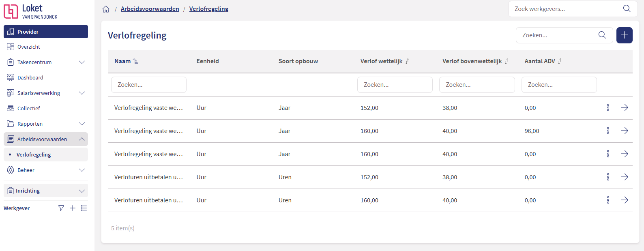
Task: Click the Provider building icon
Action: pos(11,32)
